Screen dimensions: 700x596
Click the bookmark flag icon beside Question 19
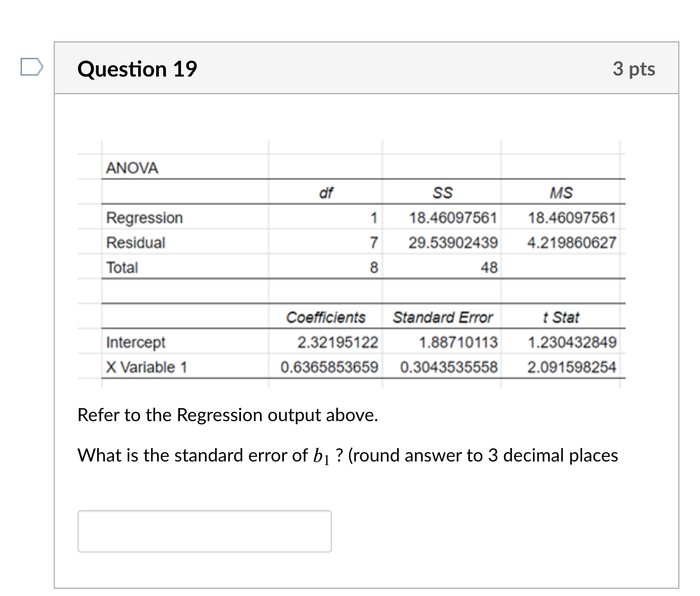pyautogui.click(x=31, y=67)
